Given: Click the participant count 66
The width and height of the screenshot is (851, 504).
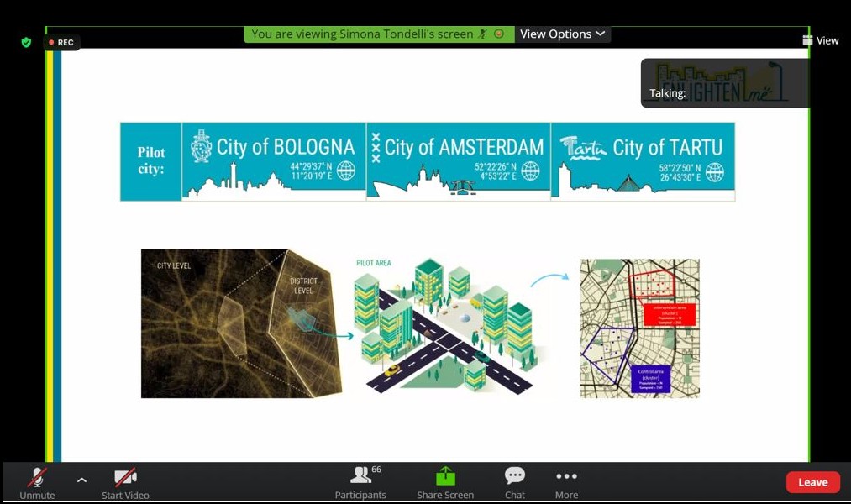Looking at the screenshot, I should click(x=376, y=470).
